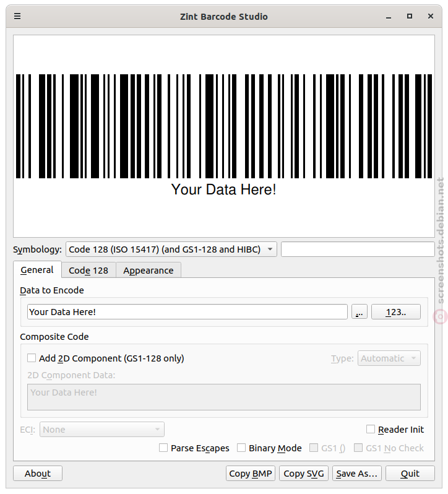Click the 'Composite Code' heading
This screenshot has width=448, height=494.
coord(54,337)
